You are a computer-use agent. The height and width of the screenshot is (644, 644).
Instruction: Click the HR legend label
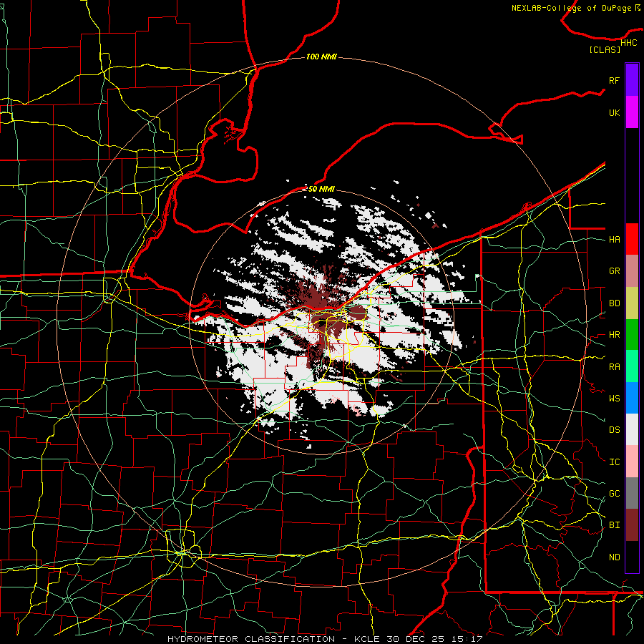click(x=614, y=335)
